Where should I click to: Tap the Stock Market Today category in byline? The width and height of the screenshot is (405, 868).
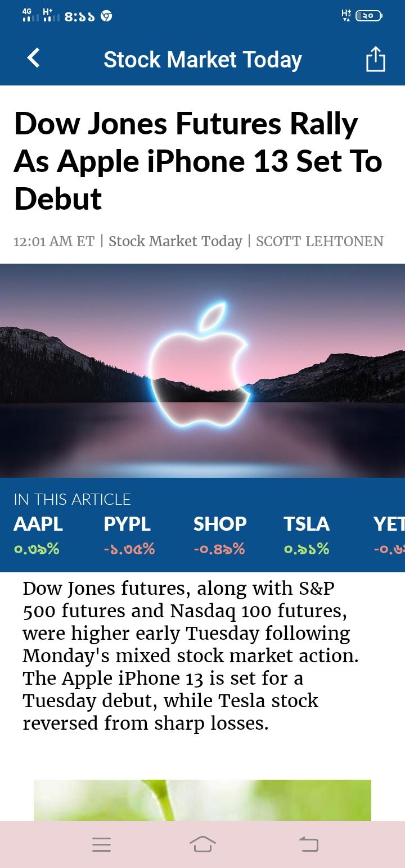(175, 241)
